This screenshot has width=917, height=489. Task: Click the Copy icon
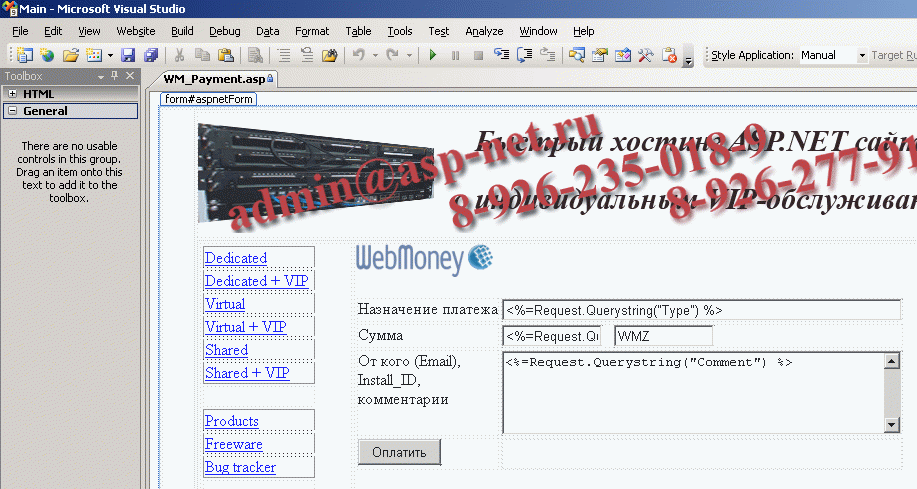[202, 55]
